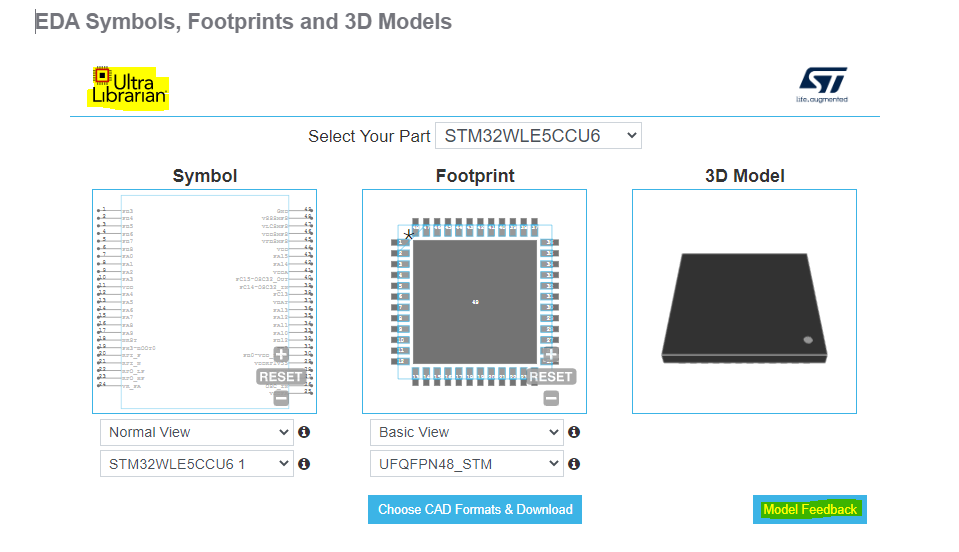Zoom out on the Symbol preview
Image resolution: width=959 pixels, height=552 pixels.
coord(281,399)
